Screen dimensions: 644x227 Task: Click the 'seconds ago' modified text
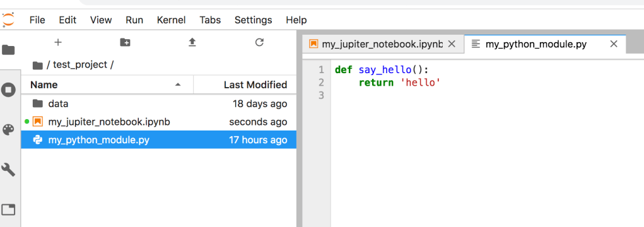click(x=258, y=122)
